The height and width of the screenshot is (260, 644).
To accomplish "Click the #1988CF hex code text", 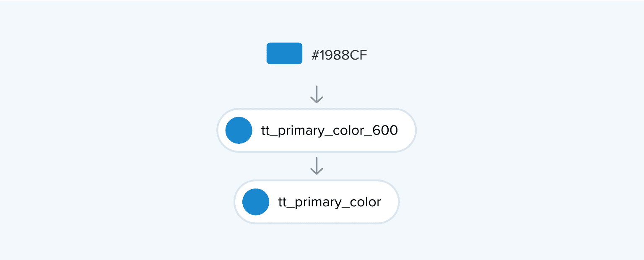I will point(339,55).
